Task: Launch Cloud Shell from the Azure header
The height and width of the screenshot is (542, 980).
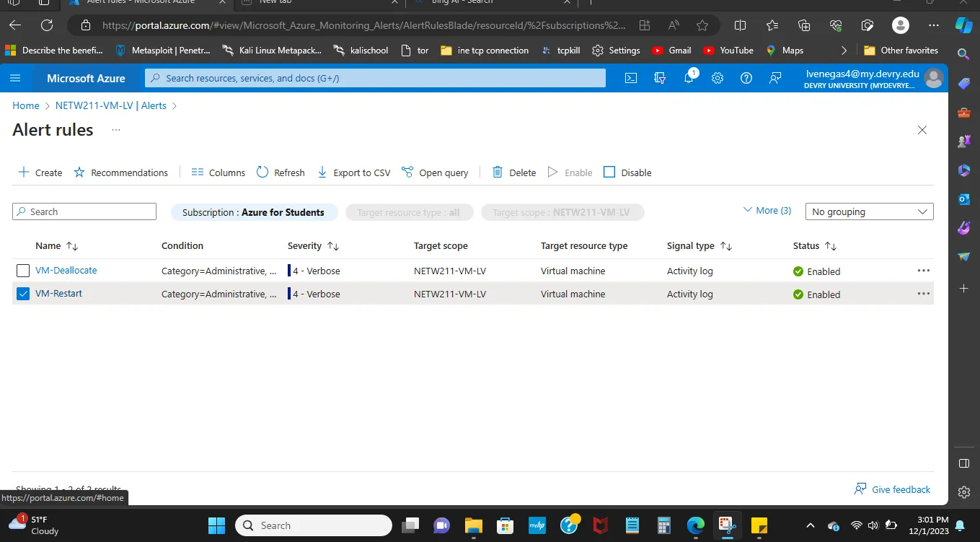Action: tap(631, 78)
